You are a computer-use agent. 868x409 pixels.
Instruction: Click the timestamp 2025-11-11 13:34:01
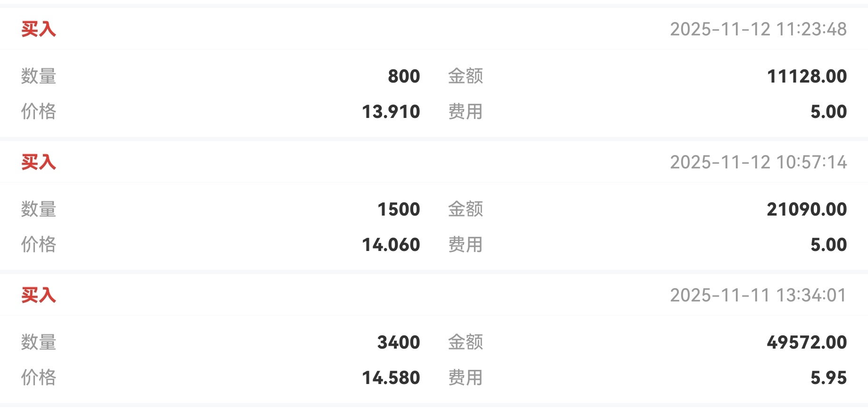758,295
